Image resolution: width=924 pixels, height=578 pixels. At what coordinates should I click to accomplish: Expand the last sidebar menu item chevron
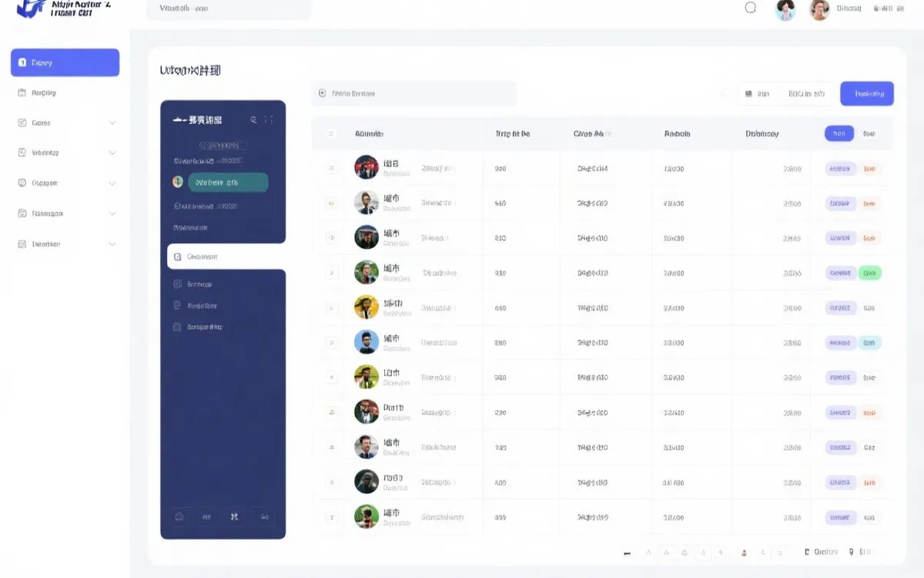click(112, 244)
